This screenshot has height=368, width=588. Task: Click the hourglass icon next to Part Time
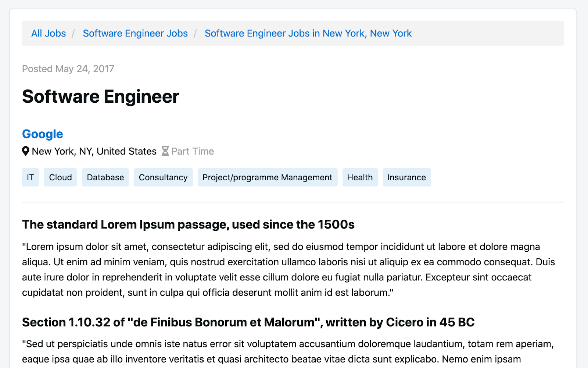(165, 151)
